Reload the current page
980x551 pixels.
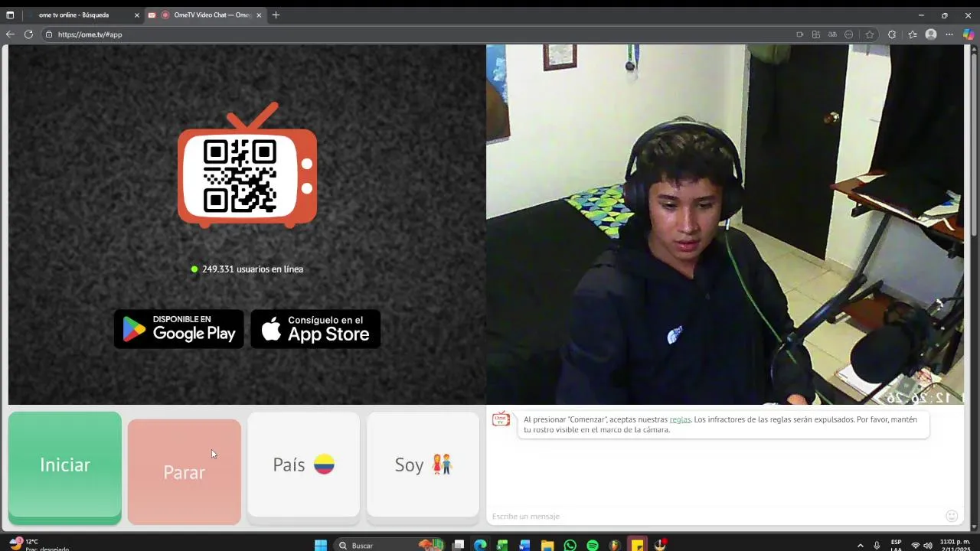pos(28,34)
